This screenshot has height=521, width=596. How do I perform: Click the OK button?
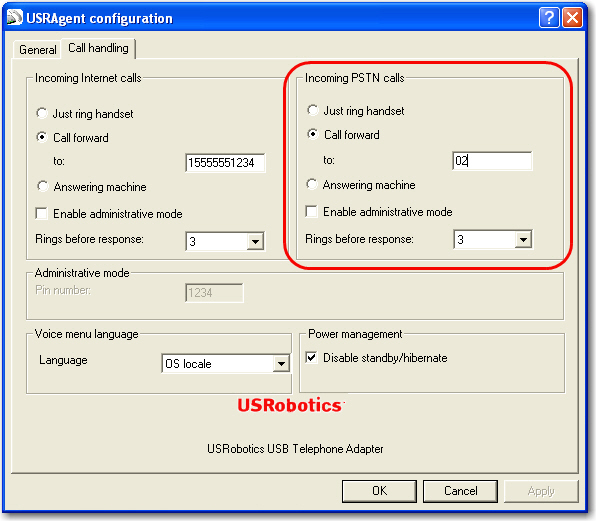click(x=379, y=491)
